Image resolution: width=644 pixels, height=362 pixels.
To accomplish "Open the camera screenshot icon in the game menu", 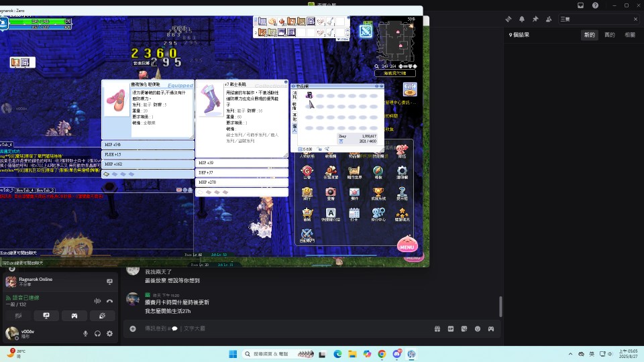I will 331,193.
